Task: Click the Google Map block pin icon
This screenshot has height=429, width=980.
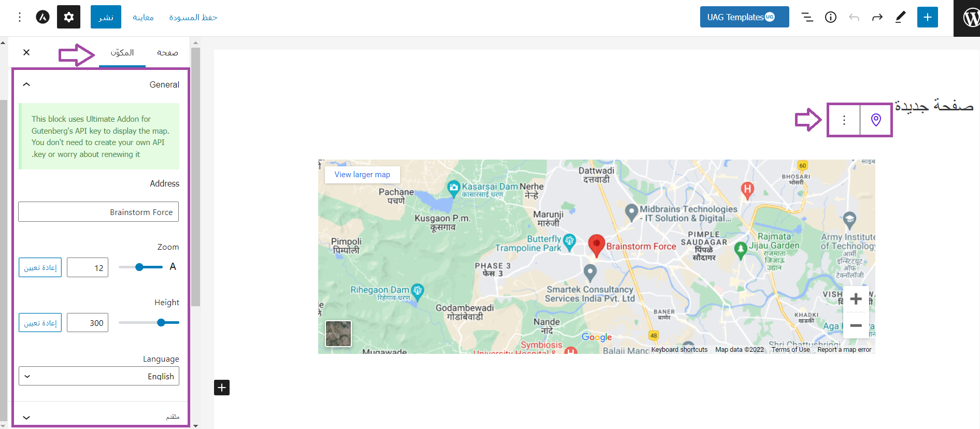Action: point(876,120)
